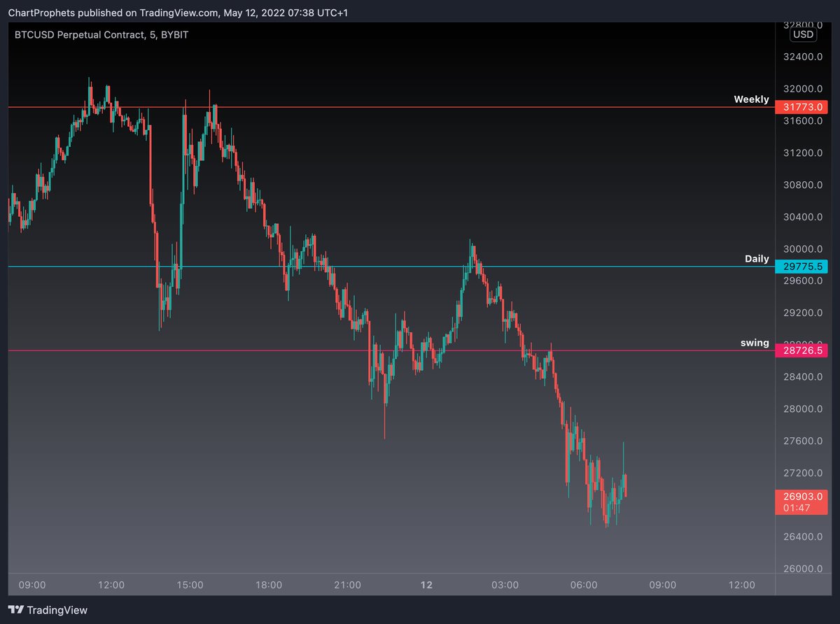This screenshot has height=624, width=840.
Task: Click the 09:00 label at the left of the time axis
Action: 32,585
